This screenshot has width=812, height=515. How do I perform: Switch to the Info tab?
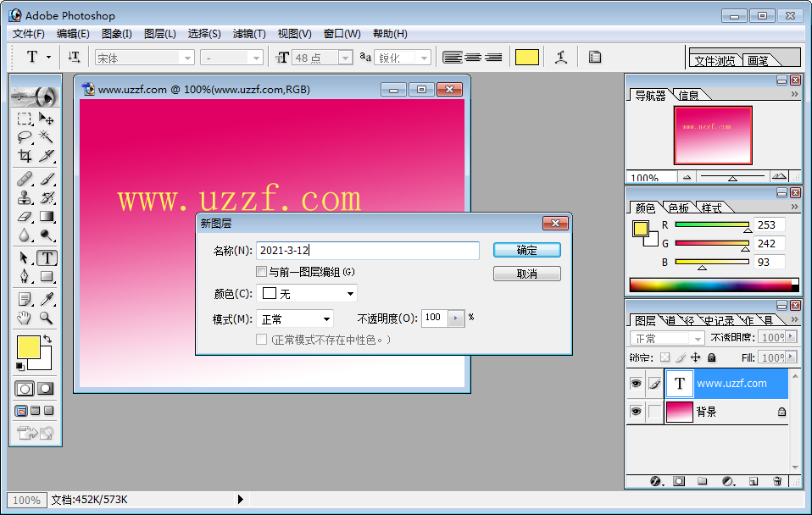point(689,95)
